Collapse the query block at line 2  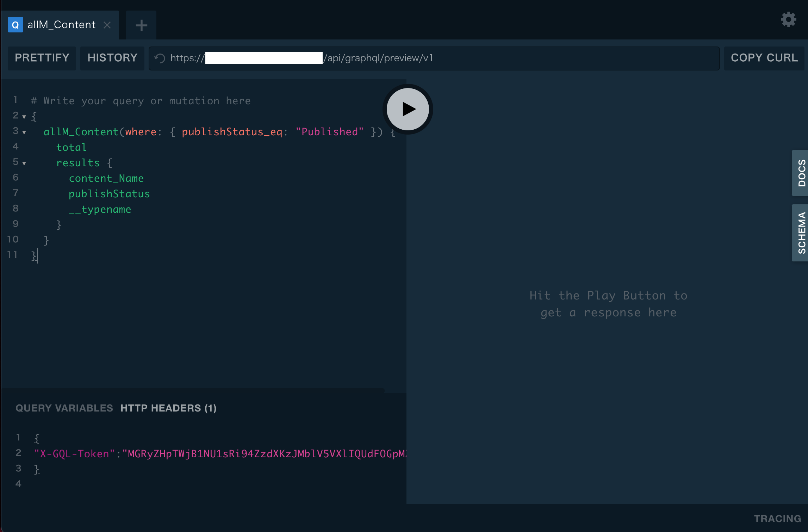[24, 117]
